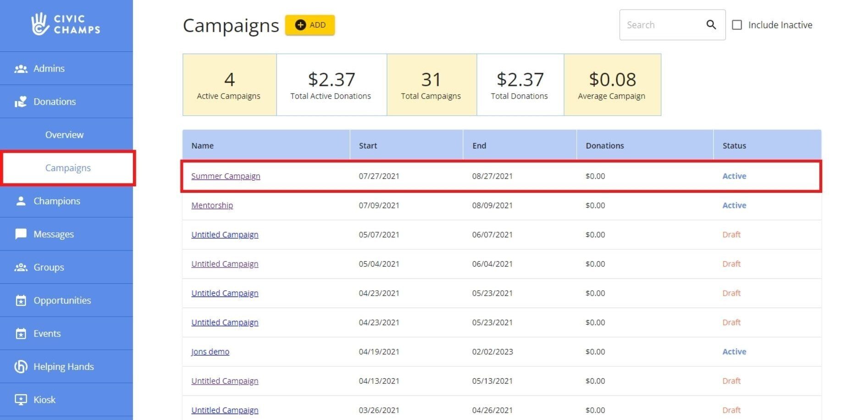868x420 pixels.
Task: Open the Summer Campaign link
Action: pos(226,176)
